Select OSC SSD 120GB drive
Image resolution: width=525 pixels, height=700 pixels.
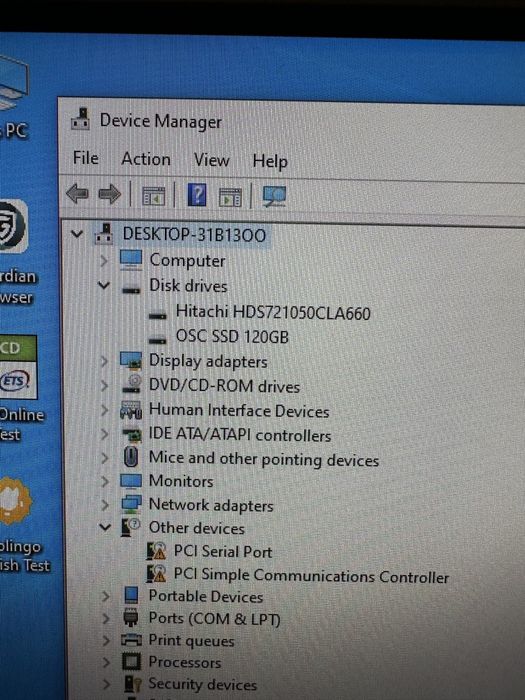click(232, 337)
